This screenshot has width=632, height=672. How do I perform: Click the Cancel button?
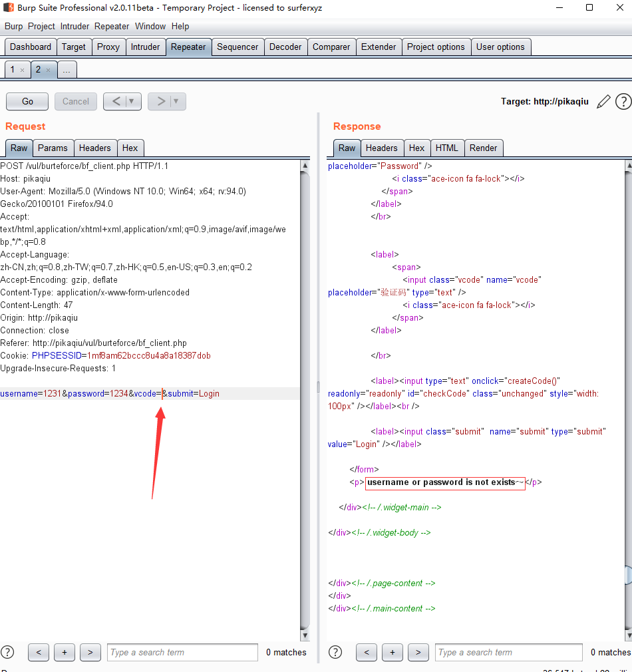[x=76, y=102]
